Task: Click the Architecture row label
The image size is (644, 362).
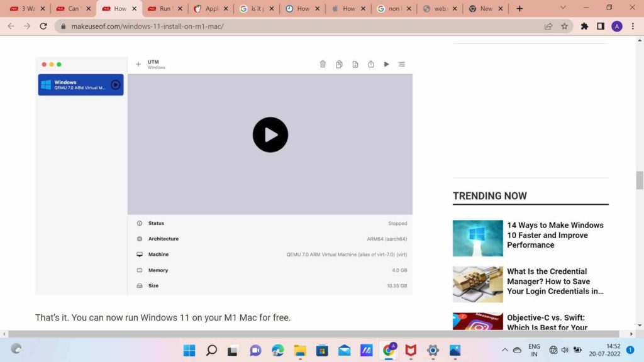Action: click(x=164, y=239)
